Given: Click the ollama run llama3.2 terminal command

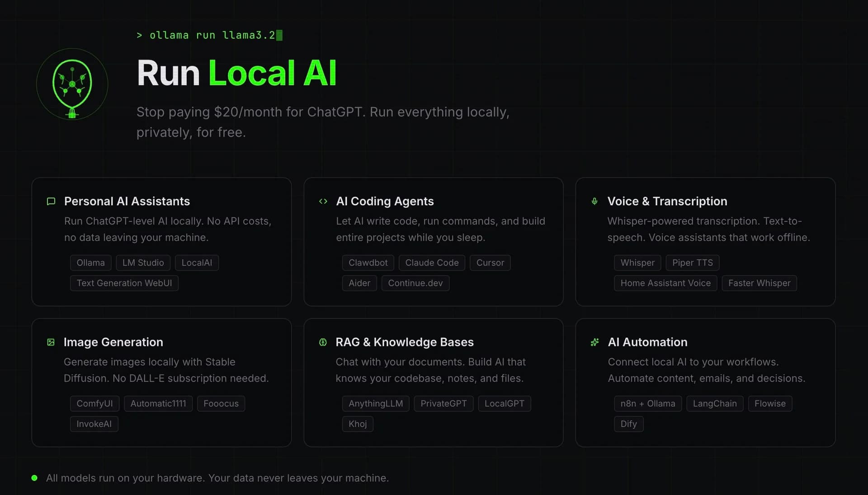Looking at the screenshot, I should tap(208, 35).
